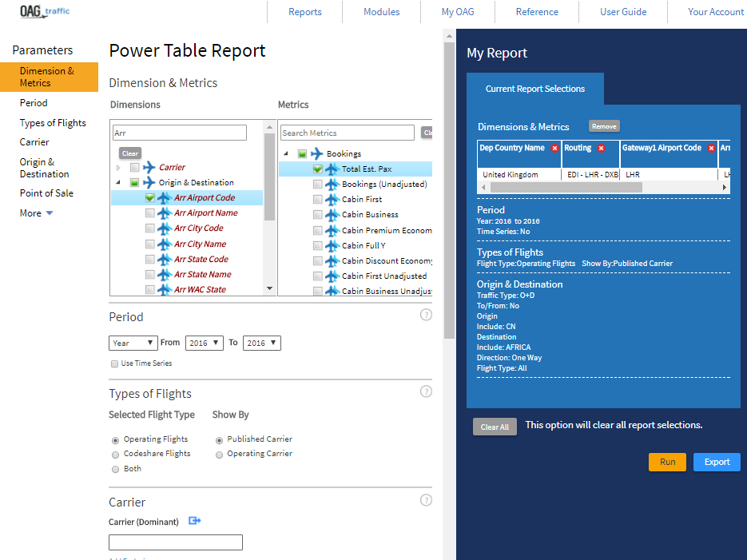Select Codeshare Flights radio button
Image resolution: width=747 pixels, height=560 pixels.
[x=115, y=455]
